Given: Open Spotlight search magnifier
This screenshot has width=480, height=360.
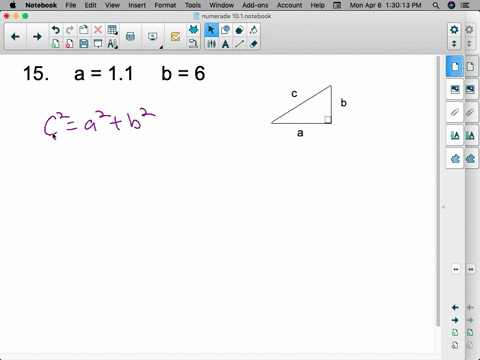Looking at the screenshot, I should 435,5.
